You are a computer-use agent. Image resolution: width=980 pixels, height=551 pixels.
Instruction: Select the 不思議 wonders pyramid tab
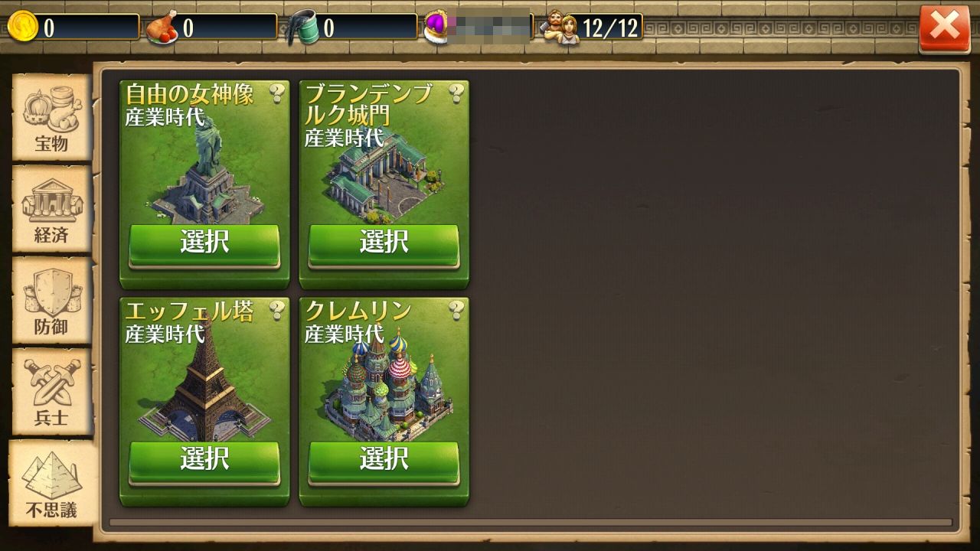pos(52,483)
